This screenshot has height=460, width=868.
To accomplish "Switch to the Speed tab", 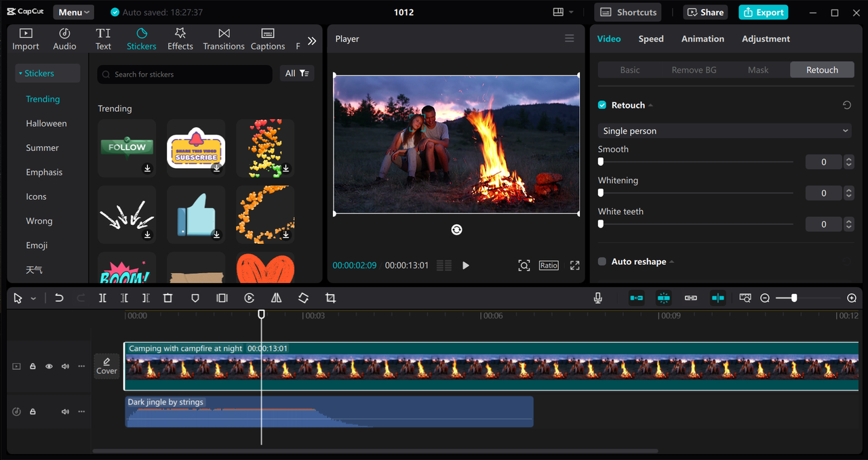I will [651, 39].
